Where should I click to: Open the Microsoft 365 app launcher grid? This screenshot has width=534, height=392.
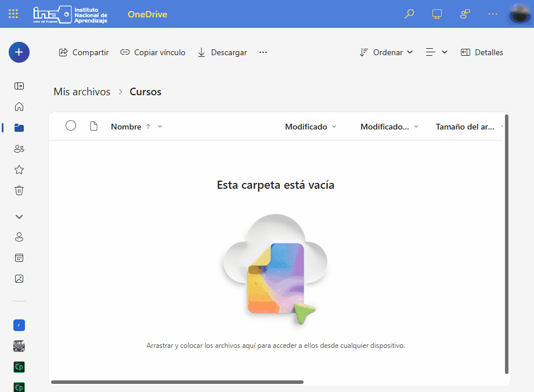point(13,14)
